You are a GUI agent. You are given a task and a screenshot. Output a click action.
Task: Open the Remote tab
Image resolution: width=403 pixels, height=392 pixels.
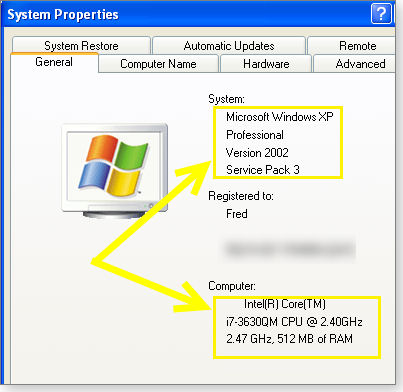[351, 46]
